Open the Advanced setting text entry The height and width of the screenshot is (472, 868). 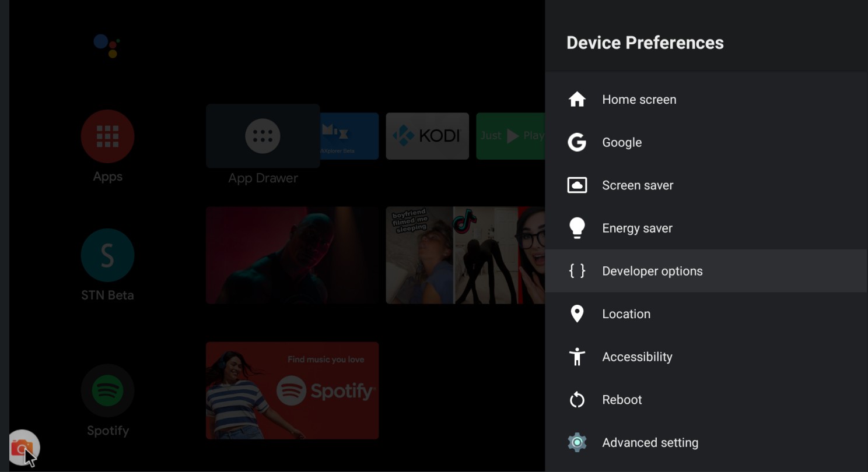coord(650,442)
